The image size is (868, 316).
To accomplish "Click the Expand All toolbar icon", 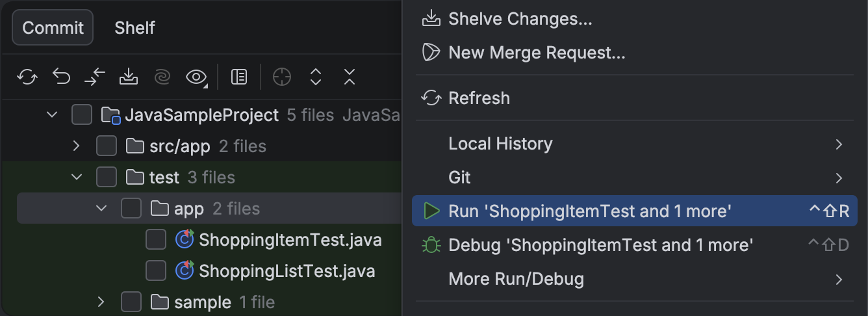I will click(x=316, y=77).
